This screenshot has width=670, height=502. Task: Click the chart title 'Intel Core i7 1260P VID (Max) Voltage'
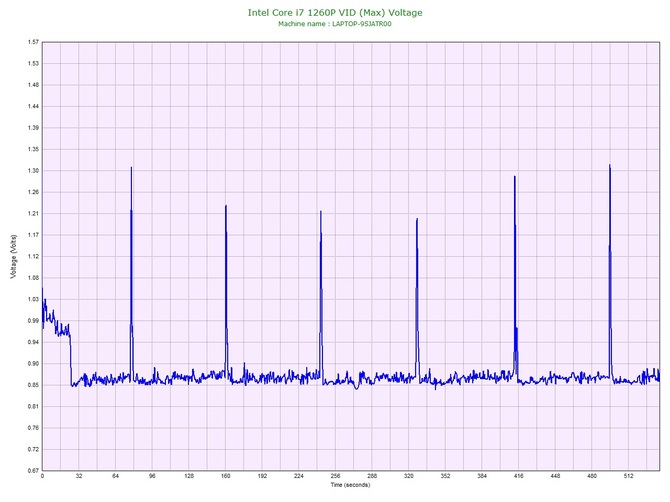335,12
